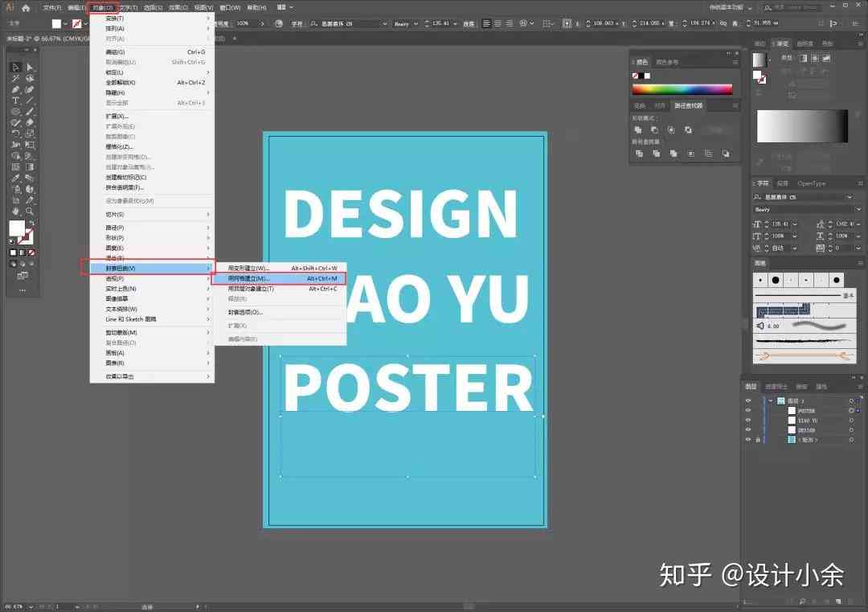
Task: Click the Fill color white swatch in toolbar
Action: [17, 228]
